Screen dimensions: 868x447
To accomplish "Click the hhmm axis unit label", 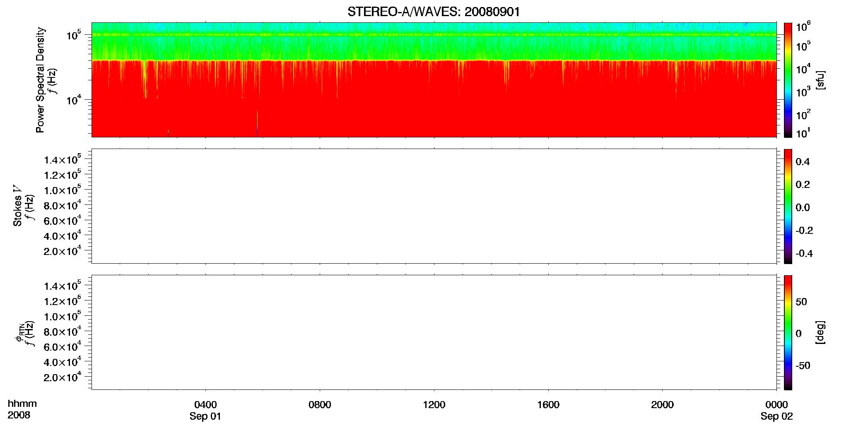I will point(22,404).
